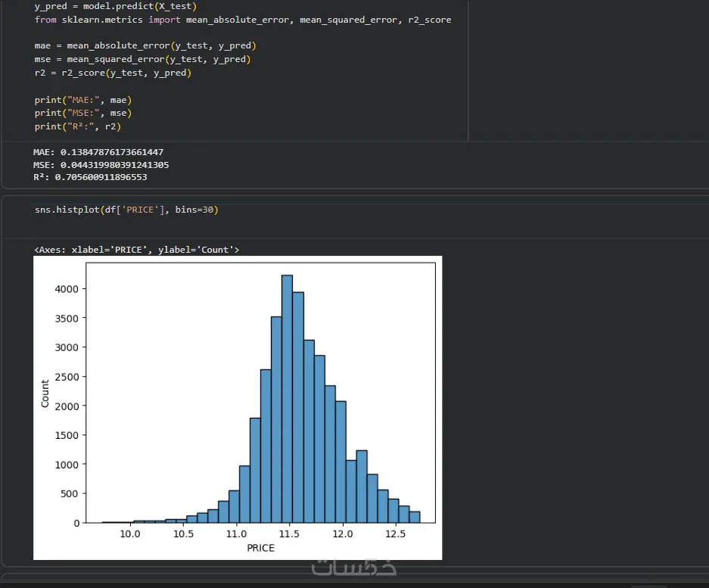The image size is (709, 588).
Task: Click the 'mae = mean_absolute_error' code line
Action: [145, 45]
